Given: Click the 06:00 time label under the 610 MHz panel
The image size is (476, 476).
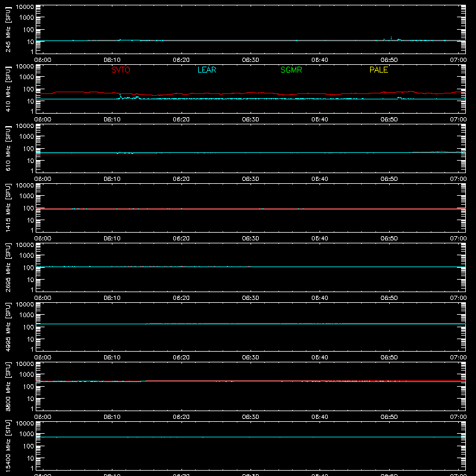Looking at the screenshot, I should tap(43, 179).
